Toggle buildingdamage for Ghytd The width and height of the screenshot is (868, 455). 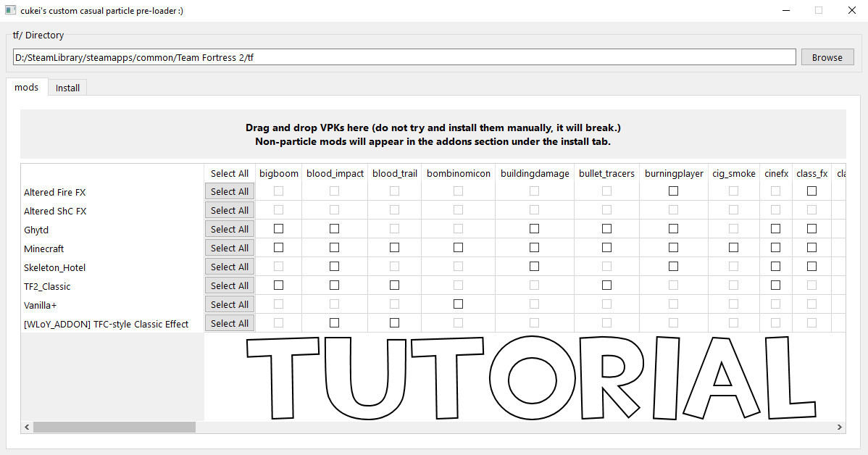(x=535, y=228)
